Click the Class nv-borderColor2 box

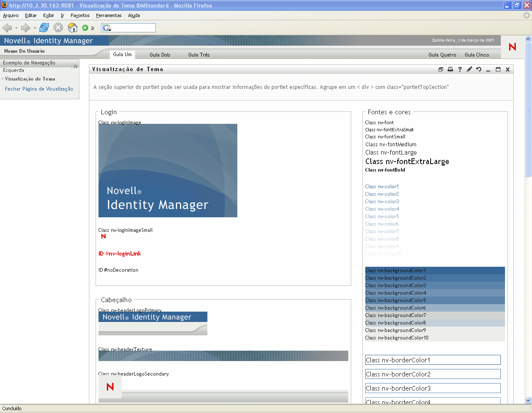[433, 374]
